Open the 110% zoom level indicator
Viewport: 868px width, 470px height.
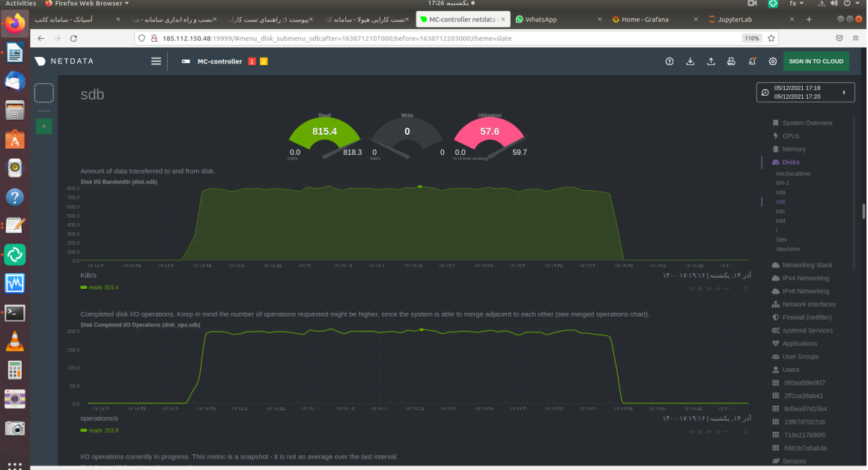751,38
